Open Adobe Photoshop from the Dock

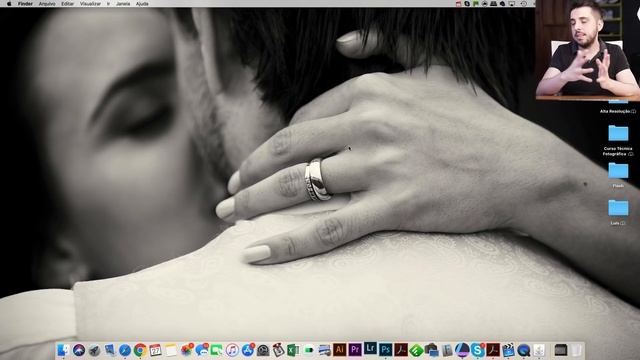385,350
